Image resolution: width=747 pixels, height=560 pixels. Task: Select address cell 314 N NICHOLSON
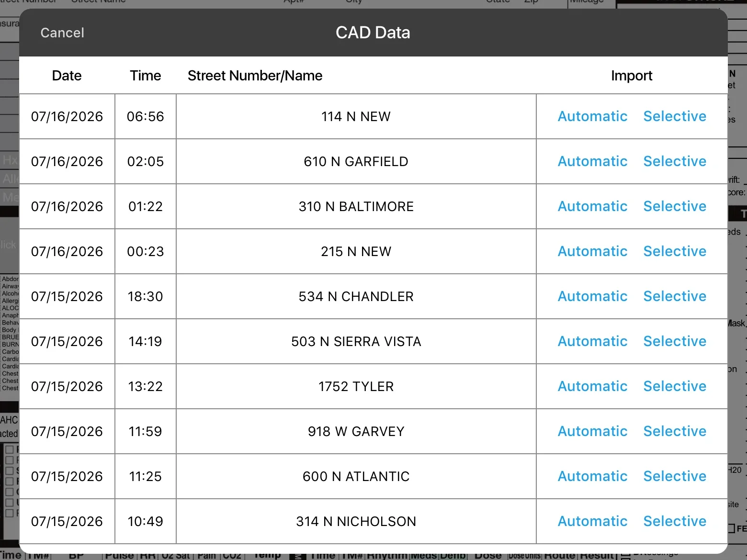click(356, 521)
